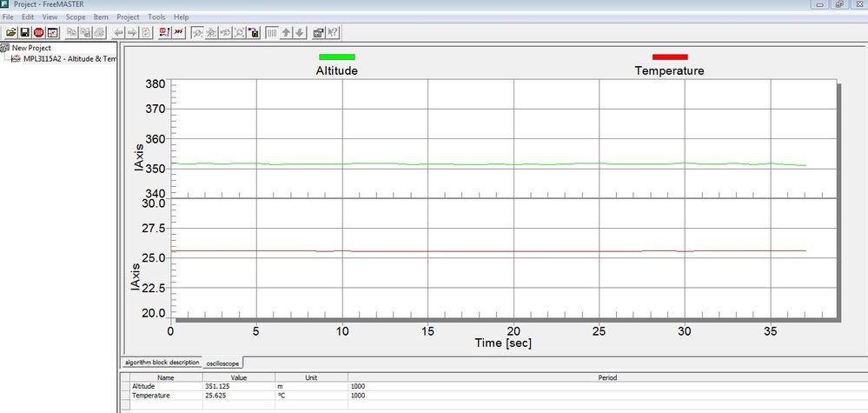Screen dimensions: 868x413
Task: Click the red Stop communication icon
Action: click(39, 33)
